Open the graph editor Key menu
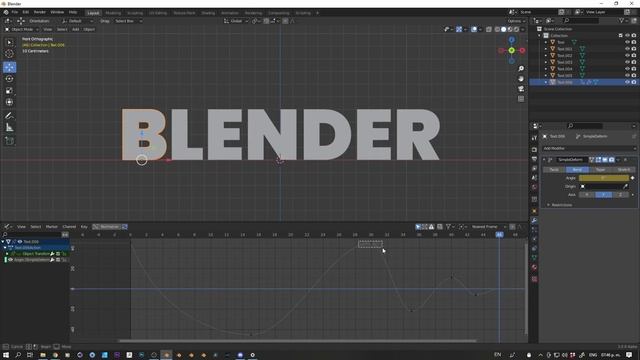The height and width of the screenshot is (360, 640). click(84, 227)
